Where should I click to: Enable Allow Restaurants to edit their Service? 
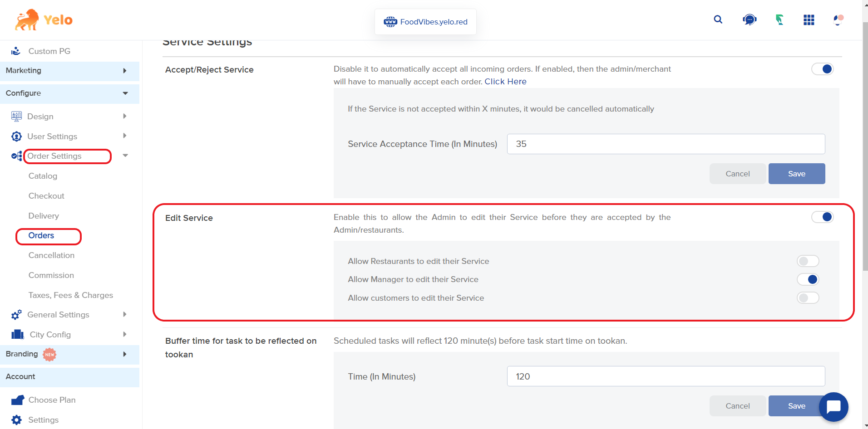[x=808, y=261]
